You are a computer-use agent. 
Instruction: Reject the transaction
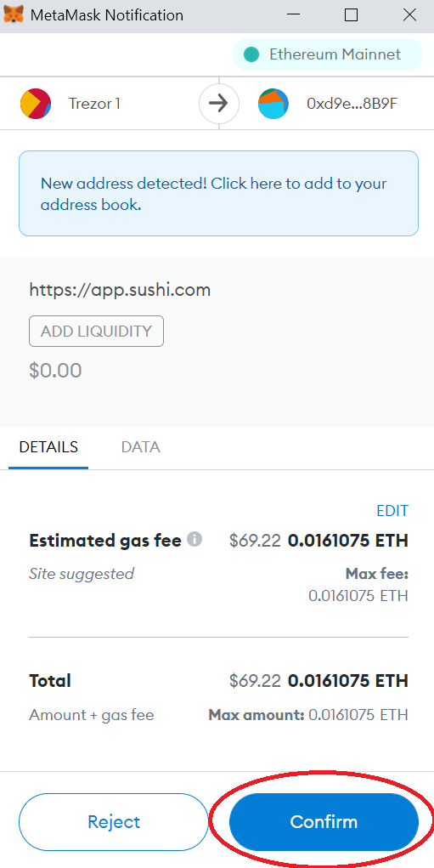click(x=114, y=821)
